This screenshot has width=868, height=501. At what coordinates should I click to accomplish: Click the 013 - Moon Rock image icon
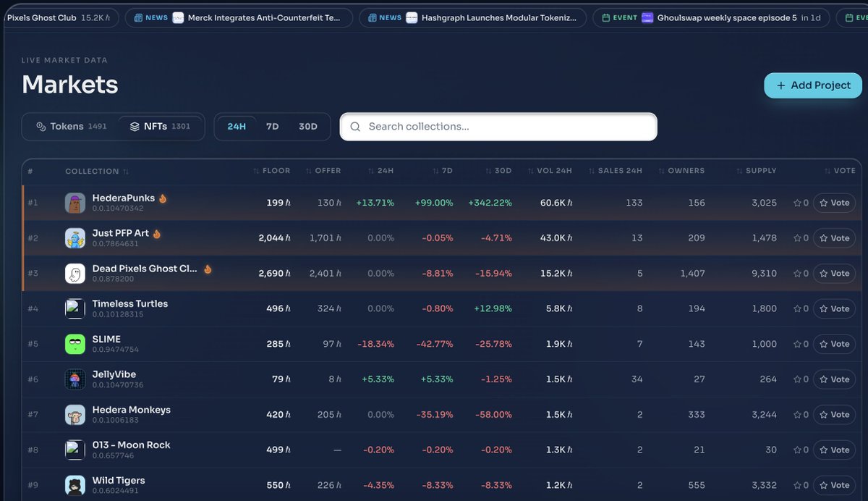[75, 450]
